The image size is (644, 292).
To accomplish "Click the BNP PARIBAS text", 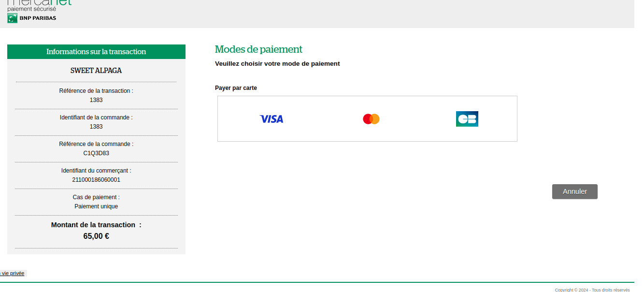I will click(x=38, y=18).
